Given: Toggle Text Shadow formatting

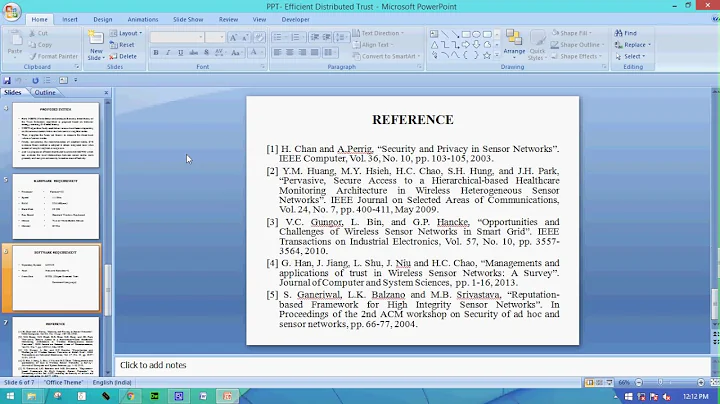Looking at the screenshot, I should (206, 53).
